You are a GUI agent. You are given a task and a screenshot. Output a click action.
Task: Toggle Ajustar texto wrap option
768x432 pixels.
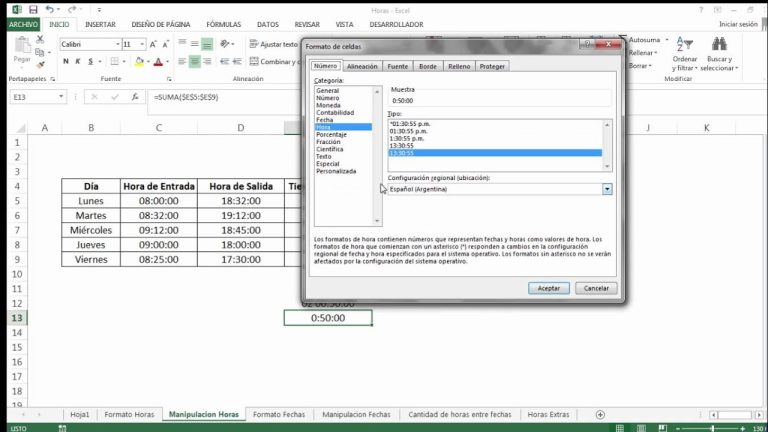272,44
